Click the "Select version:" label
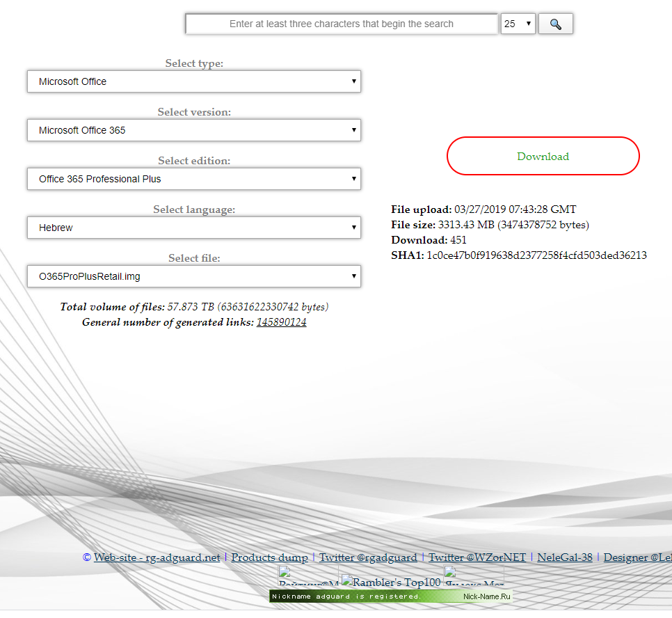The height and width of the screenshot is (618, 672). [194, 112]
